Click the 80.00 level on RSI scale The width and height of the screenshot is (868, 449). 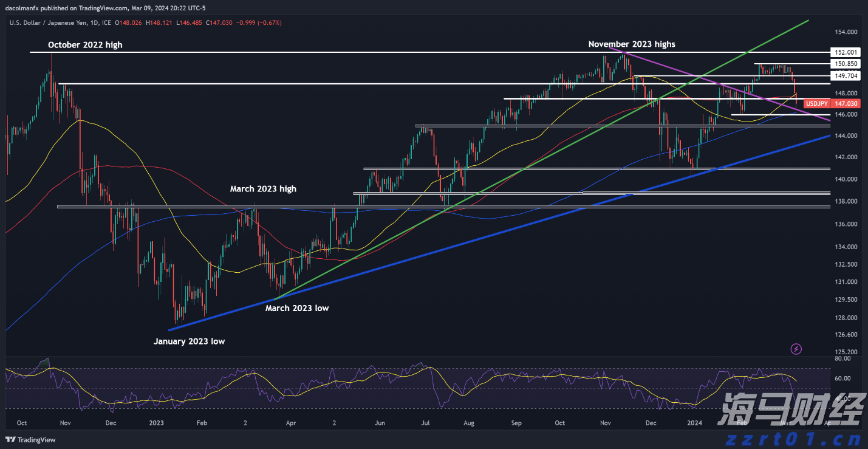pos(842,358)
